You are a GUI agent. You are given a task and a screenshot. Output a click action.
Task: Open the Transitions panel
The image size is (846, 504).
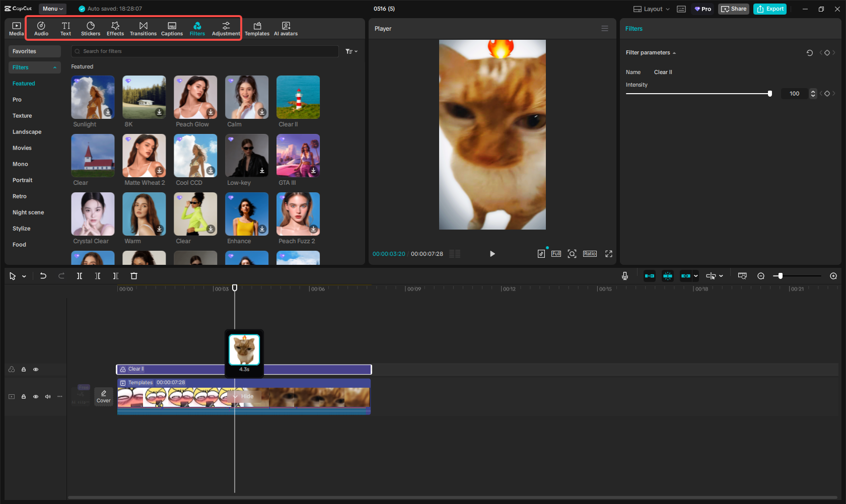click(x=143, y=29)
